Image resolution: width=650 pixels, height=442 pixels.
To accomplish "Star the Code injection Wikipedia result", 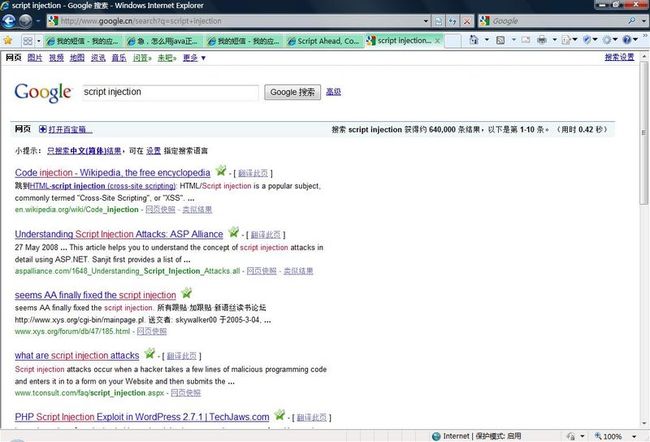I will (221, 170).
